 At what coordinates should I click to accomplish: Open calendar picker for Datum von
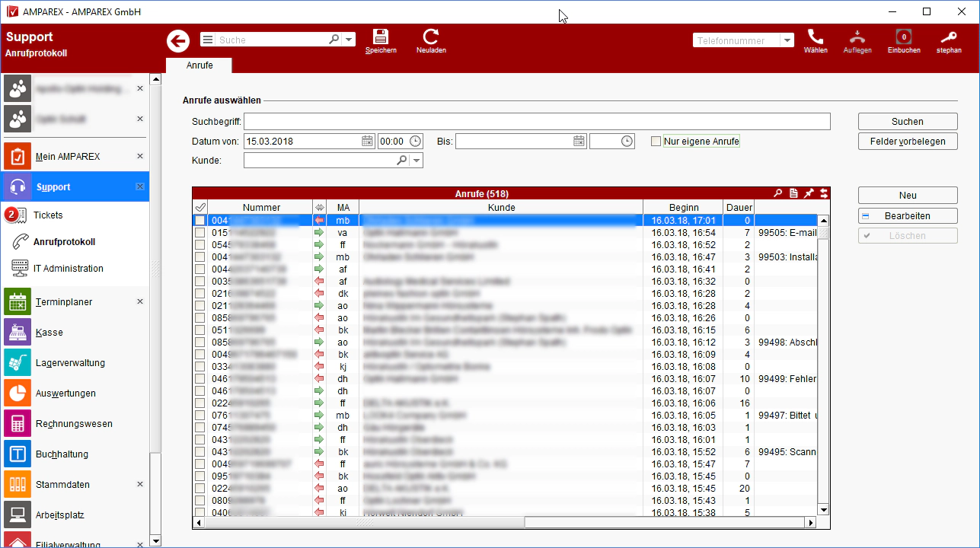[x=367, y=141]
